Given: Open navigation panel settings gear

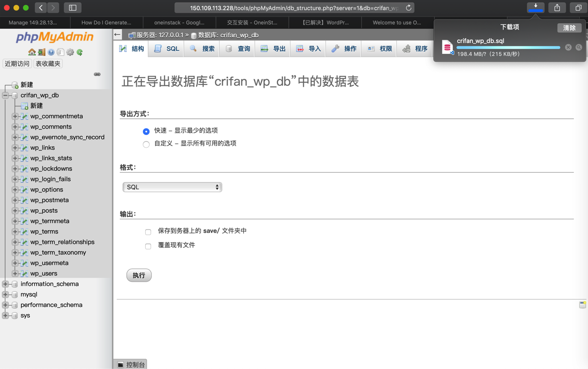Looking at the screenshot, I should click(70, 52).
